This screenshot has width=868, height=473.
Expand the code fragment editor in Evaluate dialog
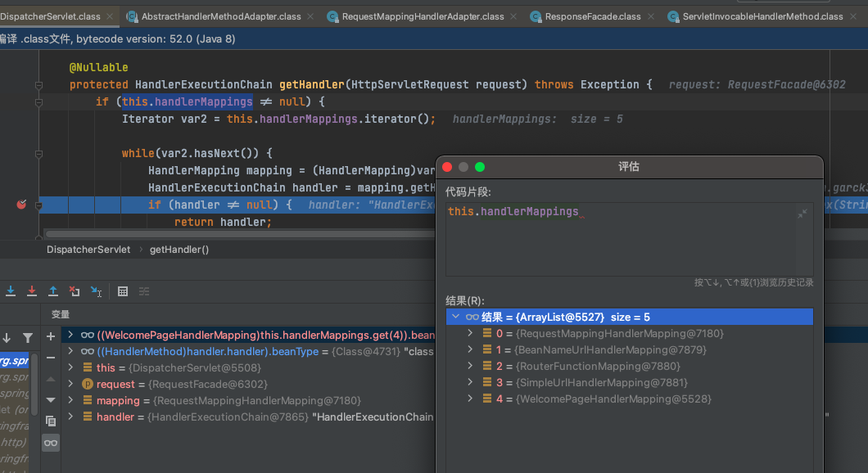[802, 214]
